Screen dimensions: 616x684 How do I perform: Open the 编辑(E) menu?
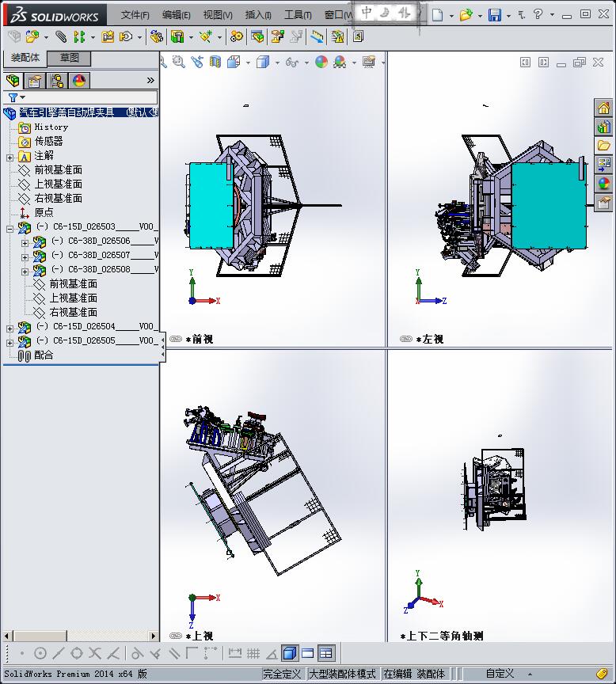(176, 15)
